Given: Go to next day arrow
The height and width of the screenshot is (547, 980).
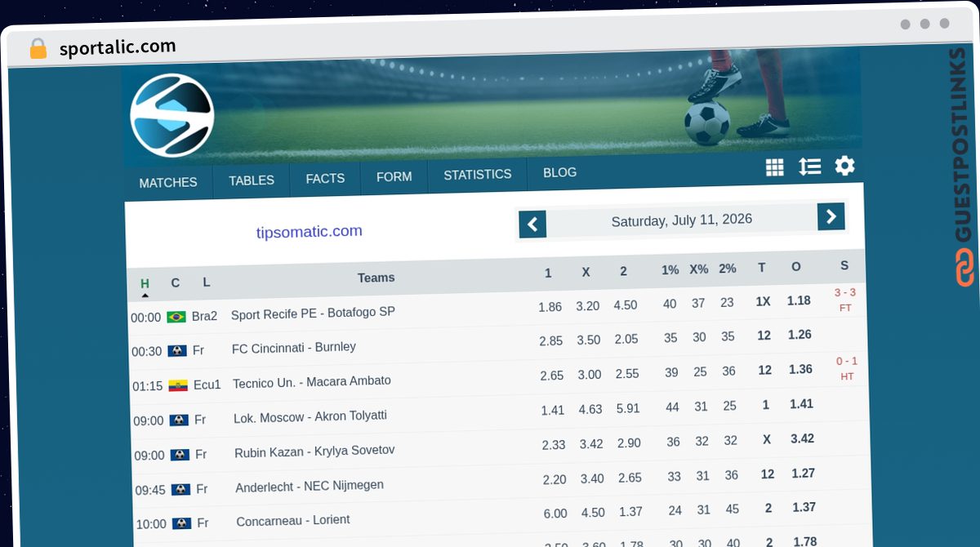Looking at the screenshot, I should point(831,216).
